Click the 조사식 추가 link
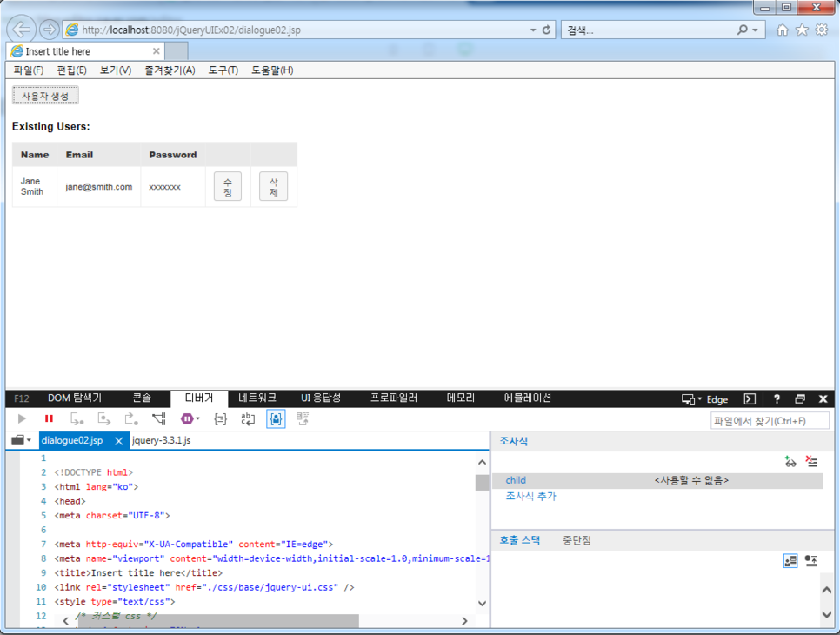The height and width of the screenshot is (635, 840). click(531, 496)
